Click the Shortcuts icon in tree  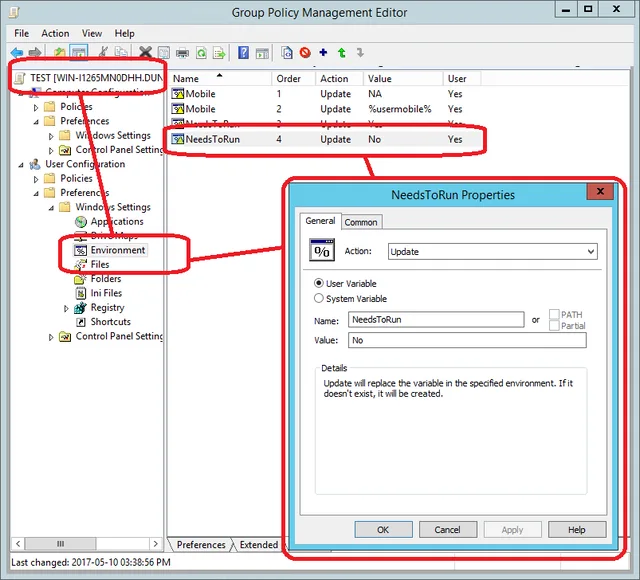(x=81, y=322)
